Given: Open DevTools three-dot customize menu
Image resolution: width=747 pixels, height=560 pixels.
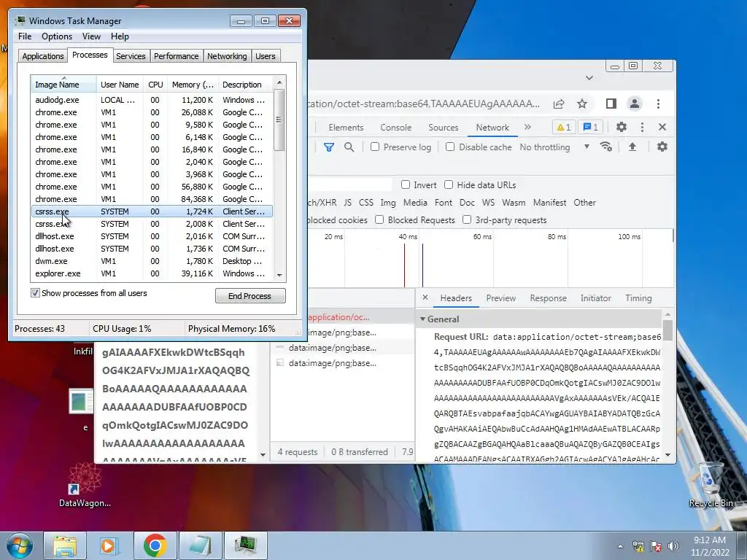Looking at the screenshot, I should point(642,127).
